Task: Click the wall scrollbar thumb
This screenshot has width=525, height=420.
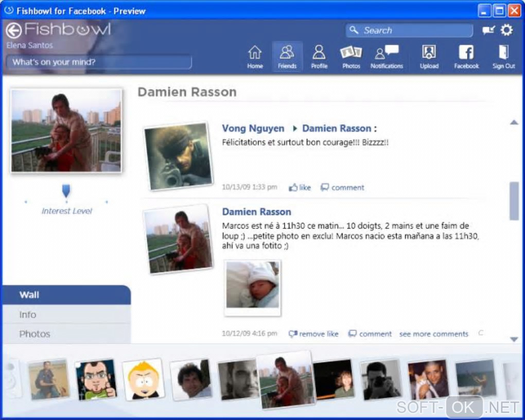Action: click(514, 201)
